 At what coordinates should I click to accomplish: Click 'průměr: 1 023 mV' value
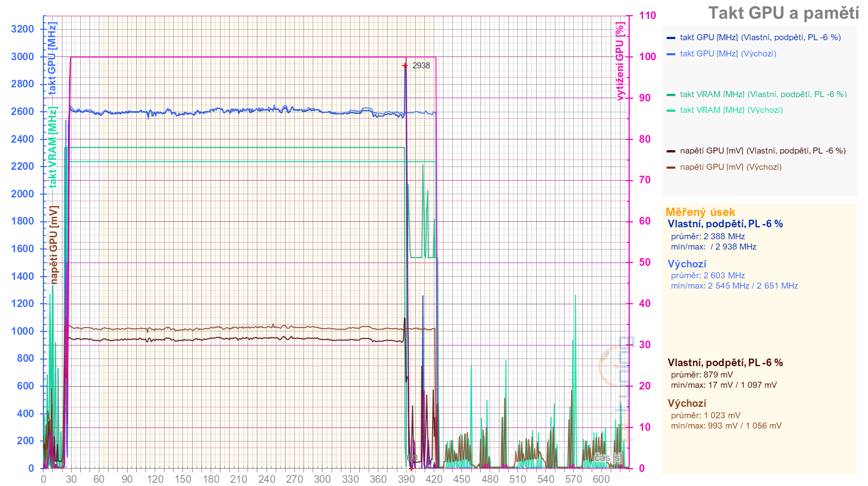[x=706, y=415]
